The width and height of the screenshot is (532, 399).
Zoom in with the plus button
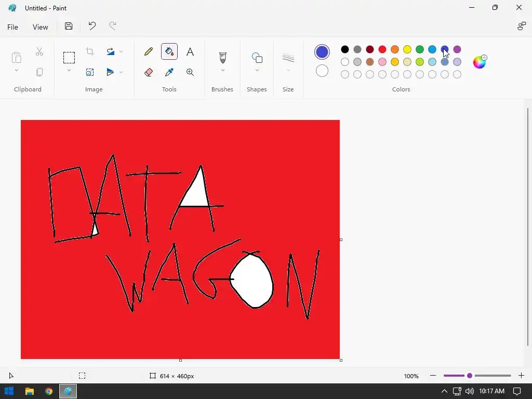522,376
